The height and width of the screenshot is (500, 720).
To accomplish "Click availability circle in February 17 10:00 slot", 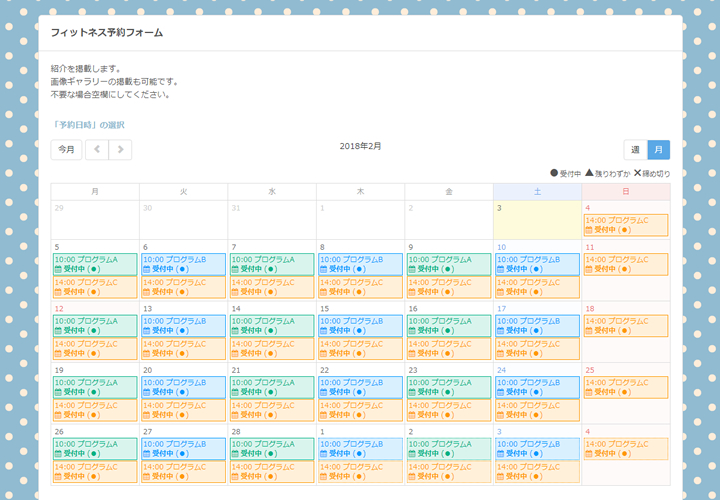I will 536,331.
